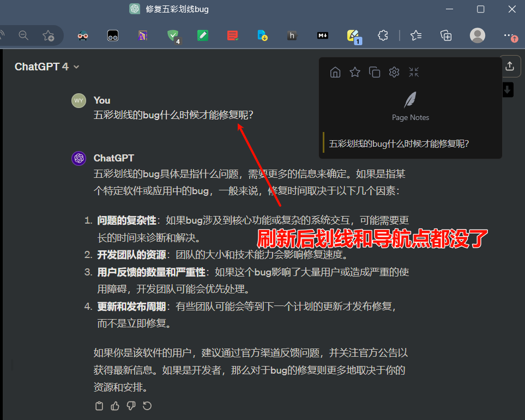Give thumbs down to the response

(131, 406)
